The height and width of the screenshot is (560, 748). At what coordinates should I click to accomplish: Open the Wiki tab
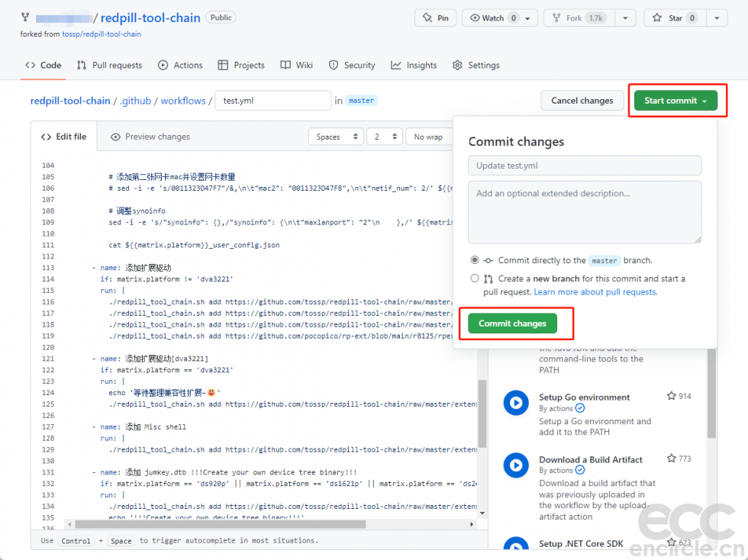297,65
